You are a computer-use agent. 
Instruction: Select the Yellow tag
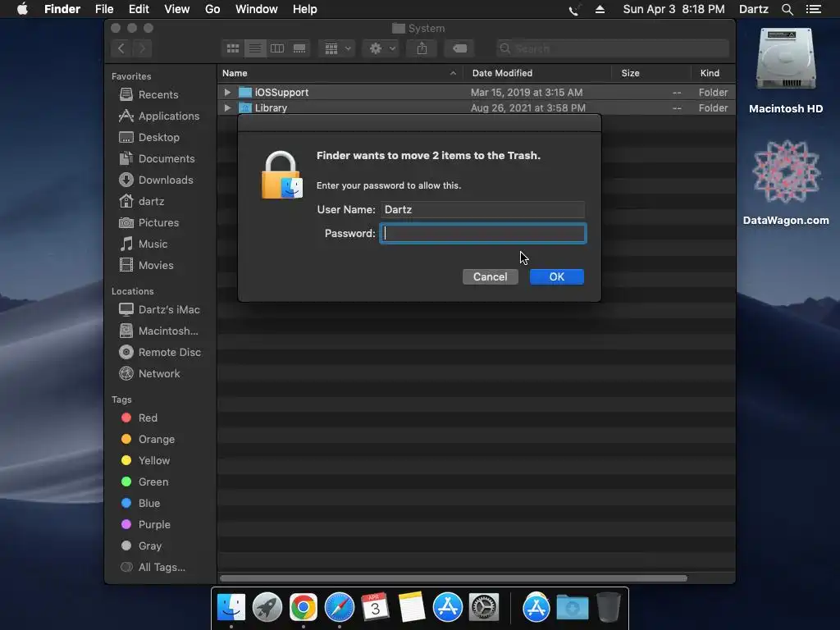(145, 461)
